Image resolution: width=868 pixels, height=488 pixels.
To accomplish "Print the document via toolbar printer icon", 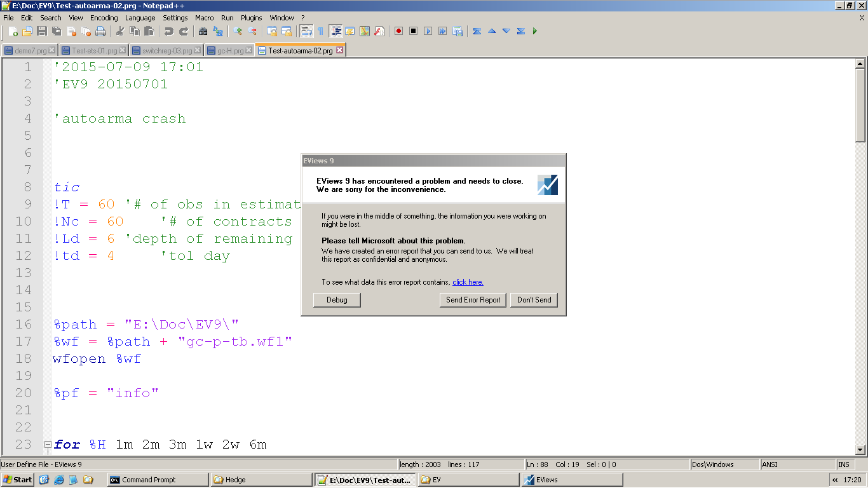I will pyautogui.click(x=100, y=31).
